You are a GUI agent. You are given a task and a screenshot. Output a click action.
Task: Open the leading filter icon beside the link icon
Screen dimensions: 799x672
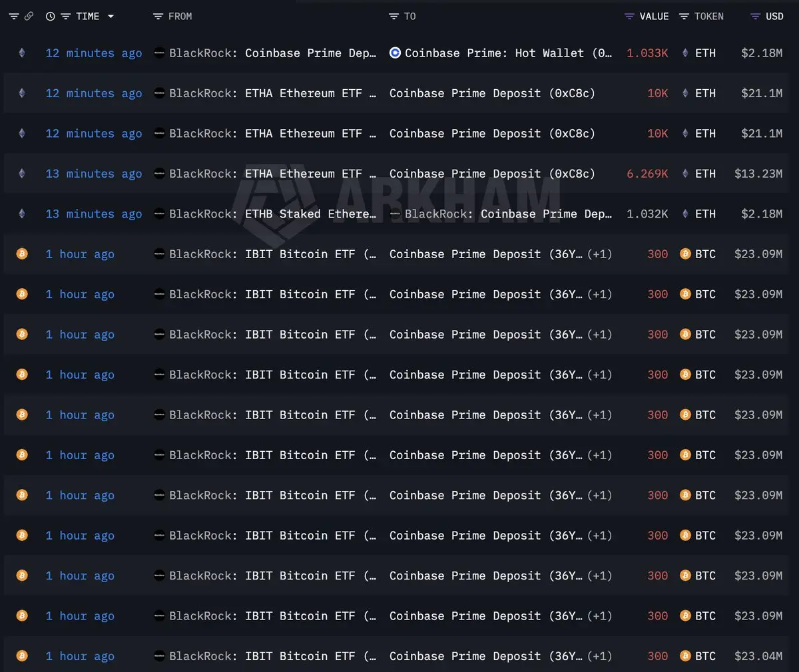13,17
